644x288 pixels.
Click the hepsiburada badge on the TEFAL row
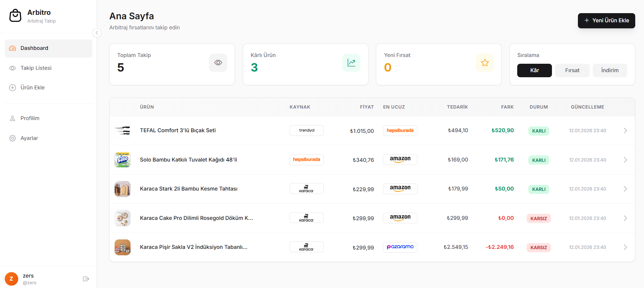tap(400, 131)
